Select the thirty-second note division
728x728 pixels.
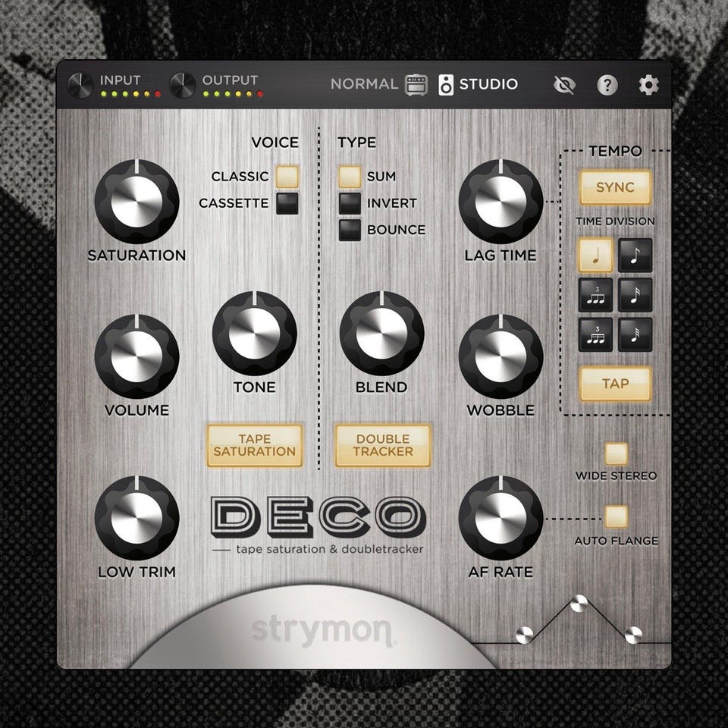pos(635,334)
